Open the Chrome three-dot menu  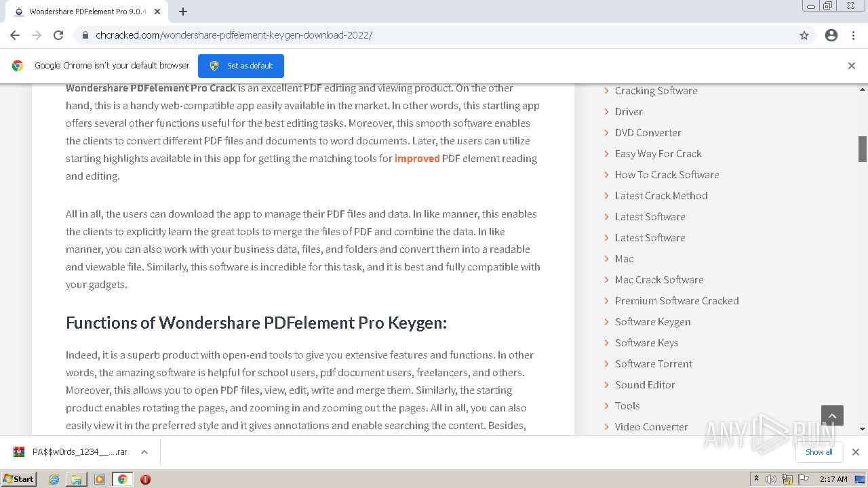point(853,35)
